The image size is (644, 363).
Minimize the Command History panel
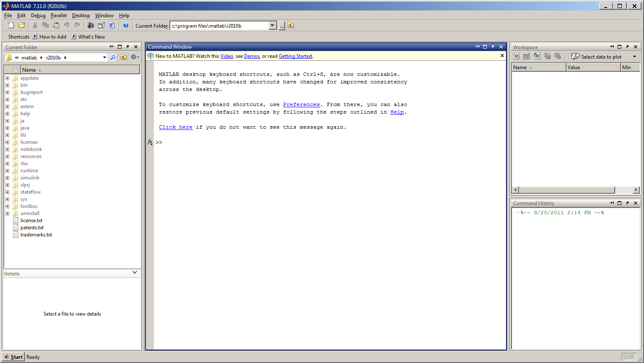(612, 203)
